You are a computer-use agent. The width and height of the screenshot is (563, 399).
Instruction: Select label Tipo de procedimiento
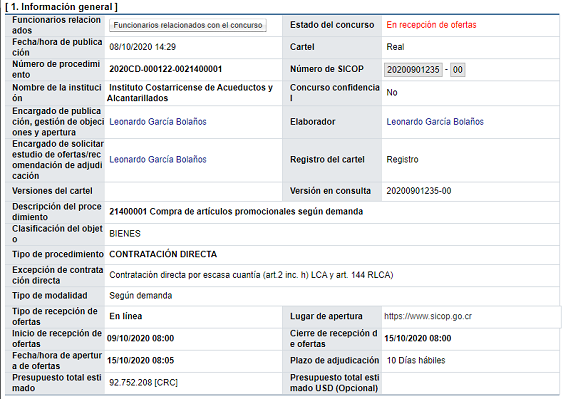pos(58,254)
